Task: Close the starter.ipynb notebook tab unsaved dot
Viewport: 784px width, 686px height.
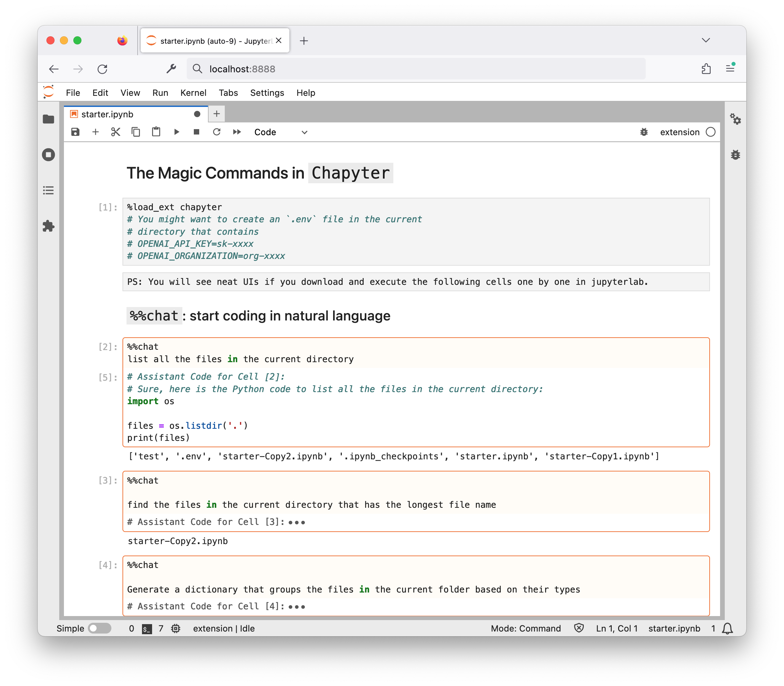Action: coord(197,114)
